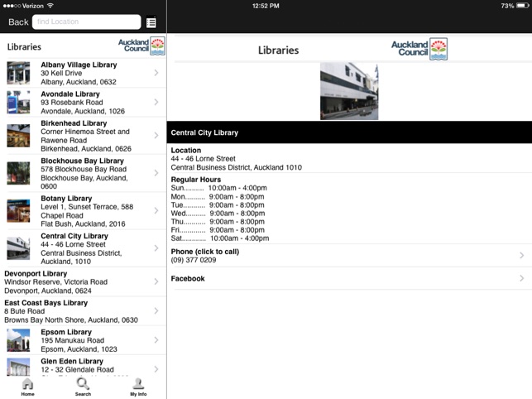Open the Phone click-to-call chevron

click(522, 255)
